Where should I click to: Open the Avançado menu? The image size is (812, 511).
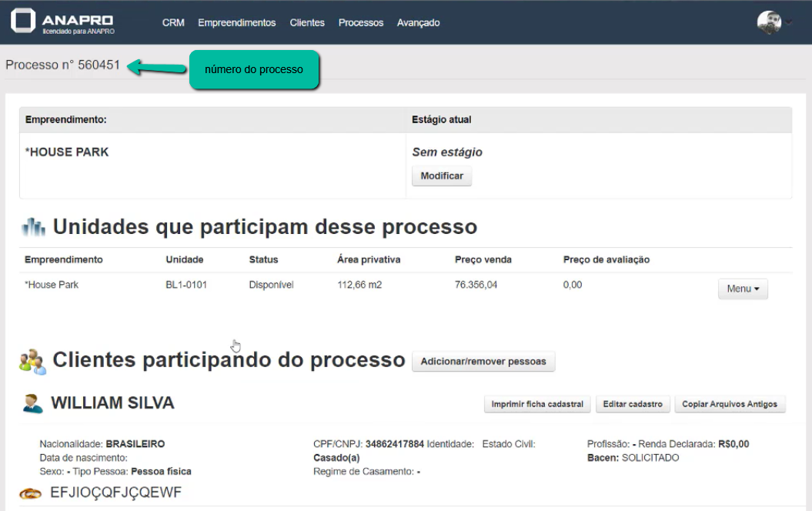click(x=418, y=23)
